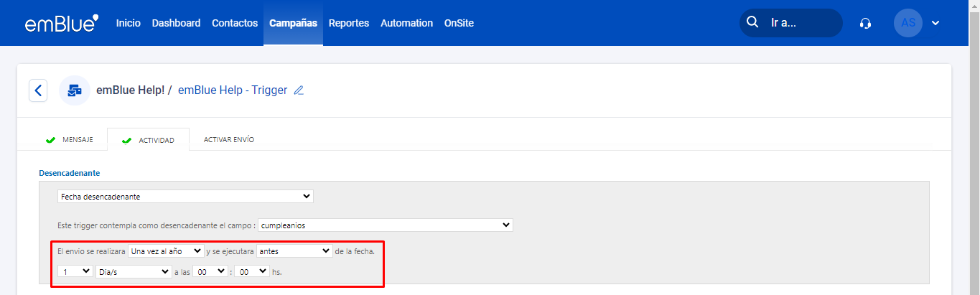Go back with the left arrow button
Screen dimensions: 980x295
point(38,90)
